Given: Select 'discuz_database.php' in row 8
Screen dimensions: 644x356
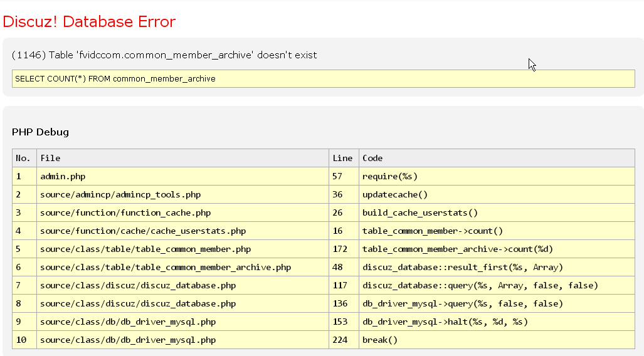Looking at the screenshot, I should coord(138,303).
